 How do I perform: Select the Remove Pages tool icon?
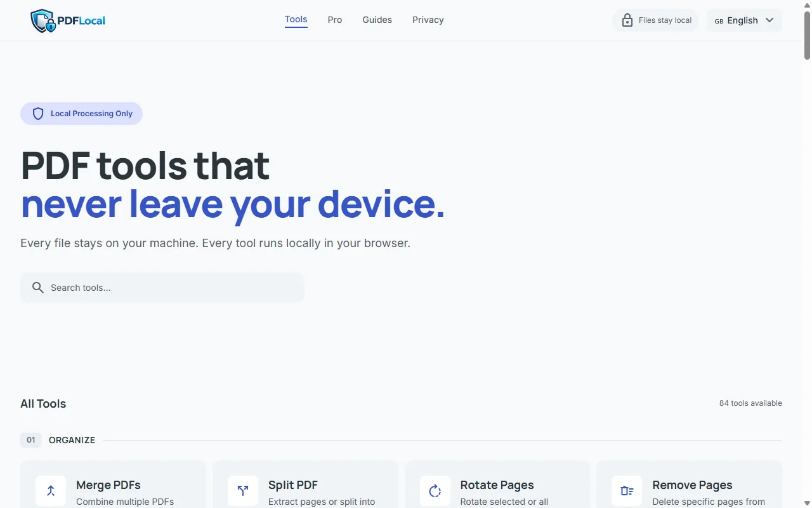pos(627,491)
